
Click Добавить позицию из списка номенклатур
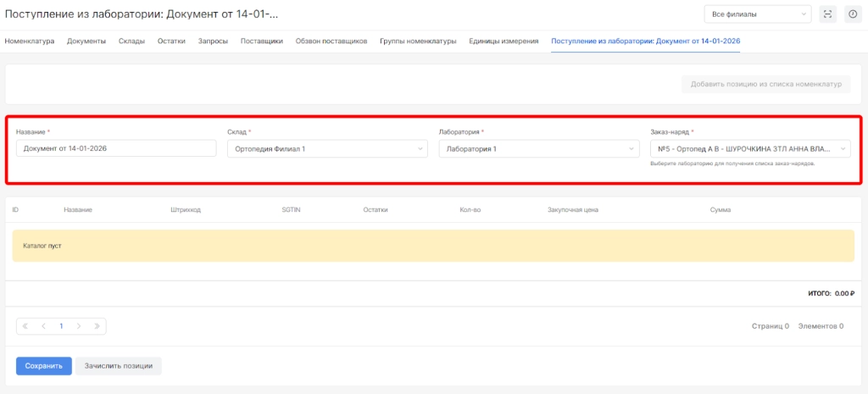tap(765, 84)
